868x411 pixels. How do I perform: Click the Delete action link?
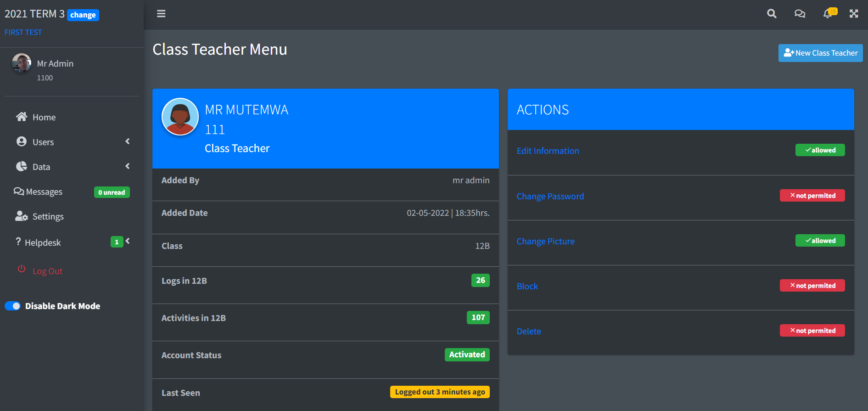(529, 331)
